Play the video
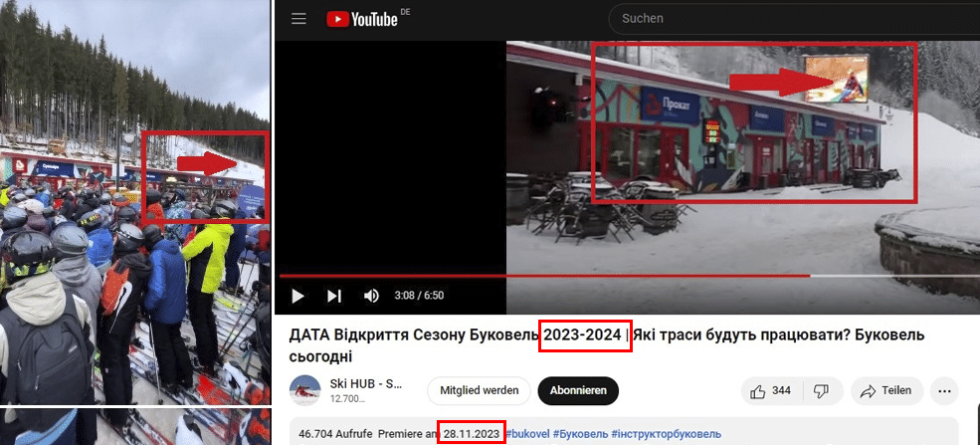Viewport: 980px width, 445px height. (x=298, y=296)
